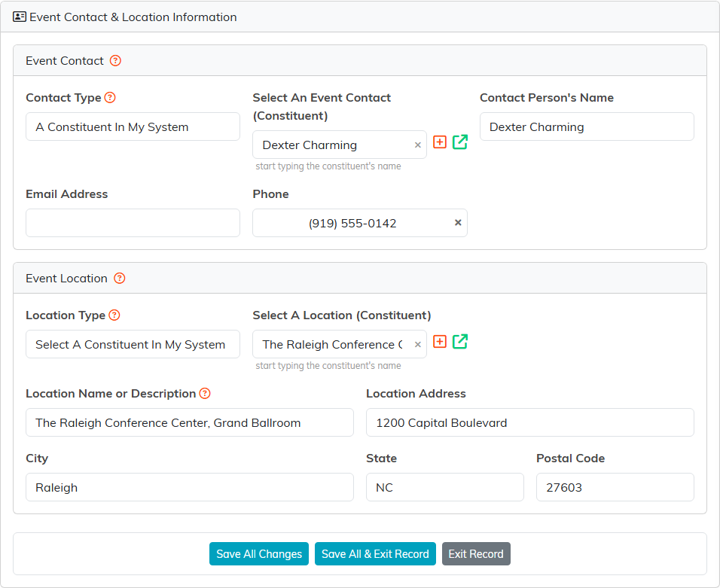Open the Location Type dropdown
This screenshot has width=720, height=588.
(133, 344)
